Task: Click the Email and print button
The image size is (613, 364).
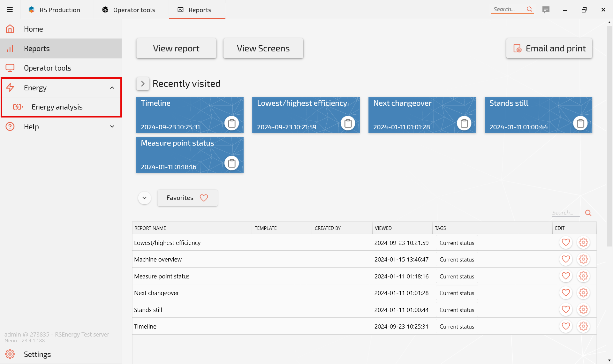Action: [549, 49]
